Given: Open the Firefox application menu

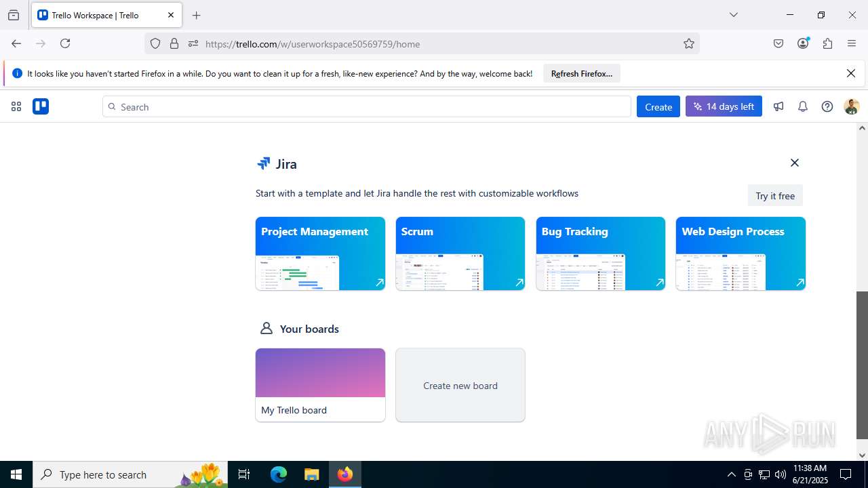Looking at the screenshot, I should 852,44.
